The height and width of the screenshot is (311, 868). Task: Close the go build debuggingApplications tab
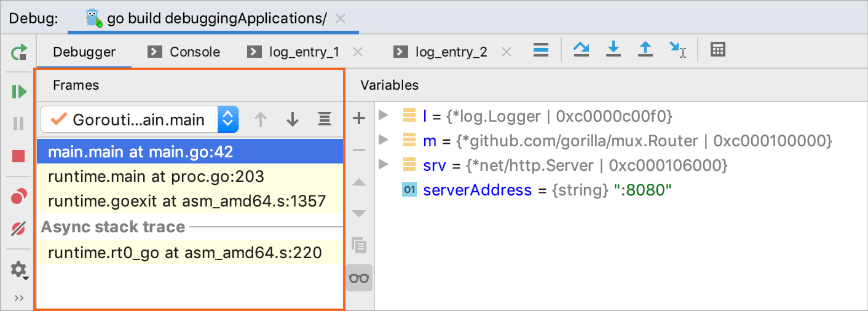[341, 18]
